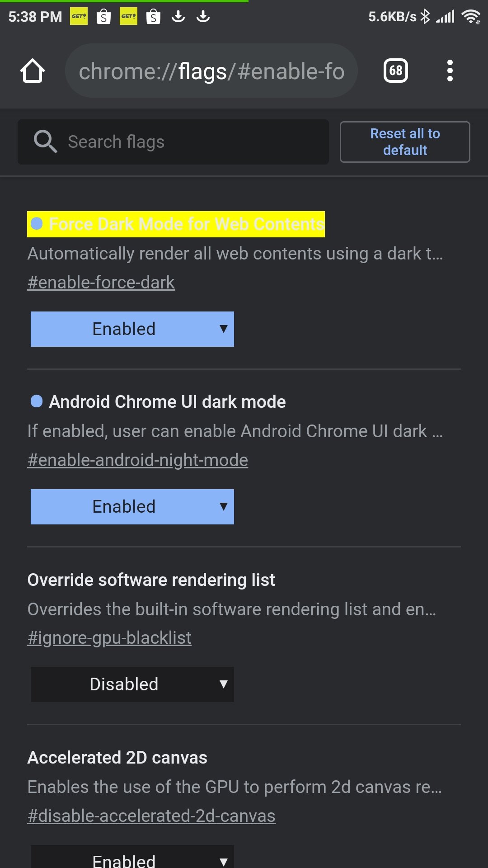The height and width of the screenshot is (868, 488).
Task: Tap the Bluetooth status icon
Action: pyautogui.click(x=425, y=17)
